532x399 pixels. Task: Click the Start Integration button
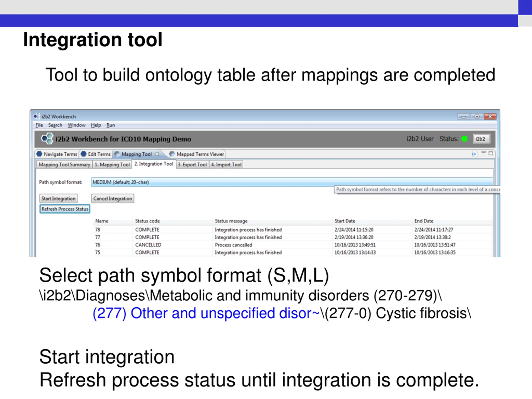point(58,198)
